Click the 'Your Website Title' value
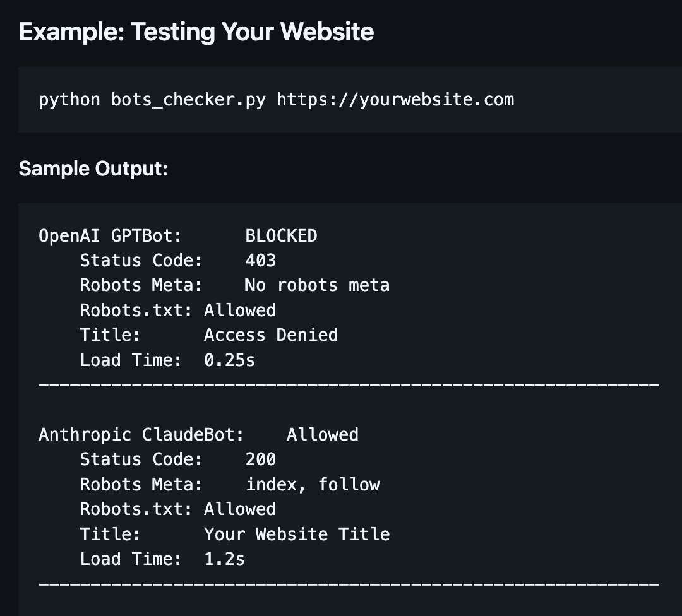Screen dimensions: 682x616 tap(297, 535)
